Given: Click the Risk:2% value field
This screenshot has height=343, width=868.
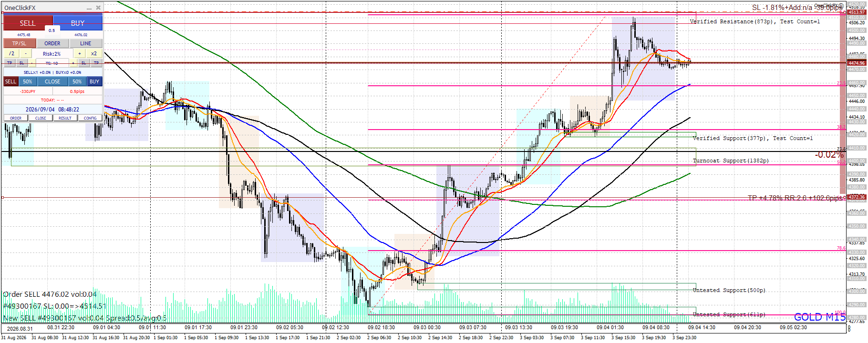Looking at the screenshot, I should (x=52, y=54).
